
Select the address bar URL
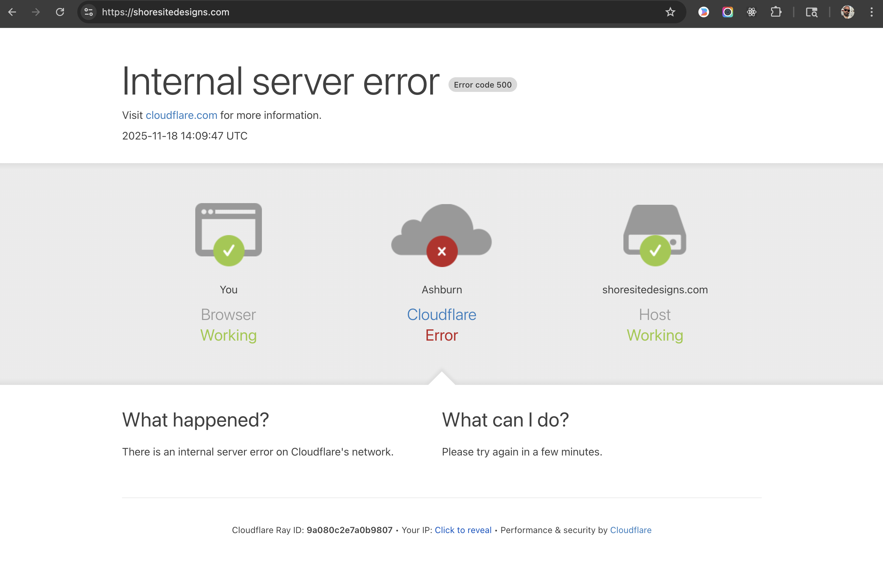[166, 12]
